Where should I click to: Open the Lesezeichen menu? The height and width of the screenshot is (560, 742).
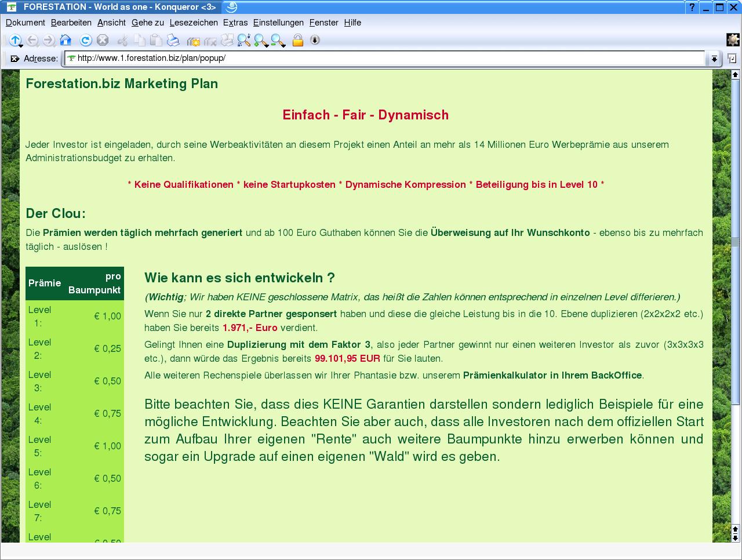[194, 23]
